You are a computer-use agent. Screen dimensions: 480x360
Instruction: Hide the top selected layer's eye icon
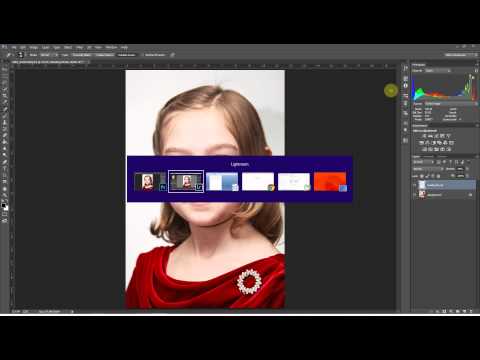(x=415, y=185)
